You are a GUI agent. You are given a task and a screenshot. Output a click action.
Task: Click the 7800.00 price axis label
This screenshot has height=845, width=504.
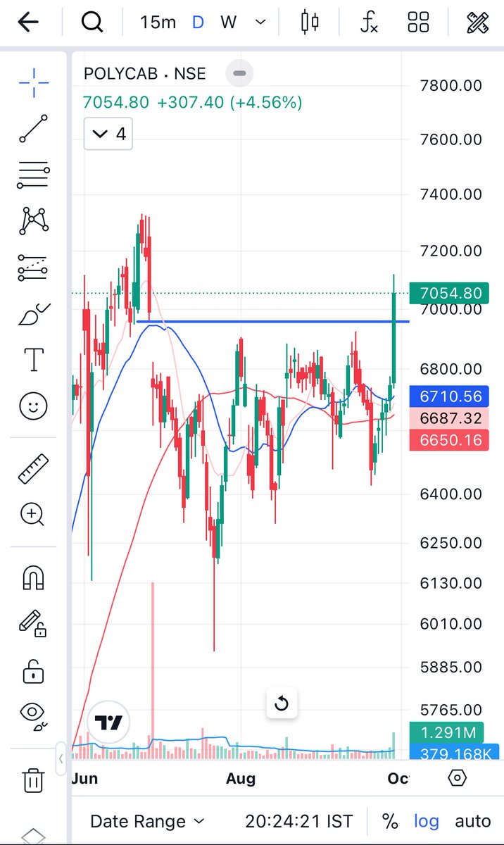coord(451,86)
